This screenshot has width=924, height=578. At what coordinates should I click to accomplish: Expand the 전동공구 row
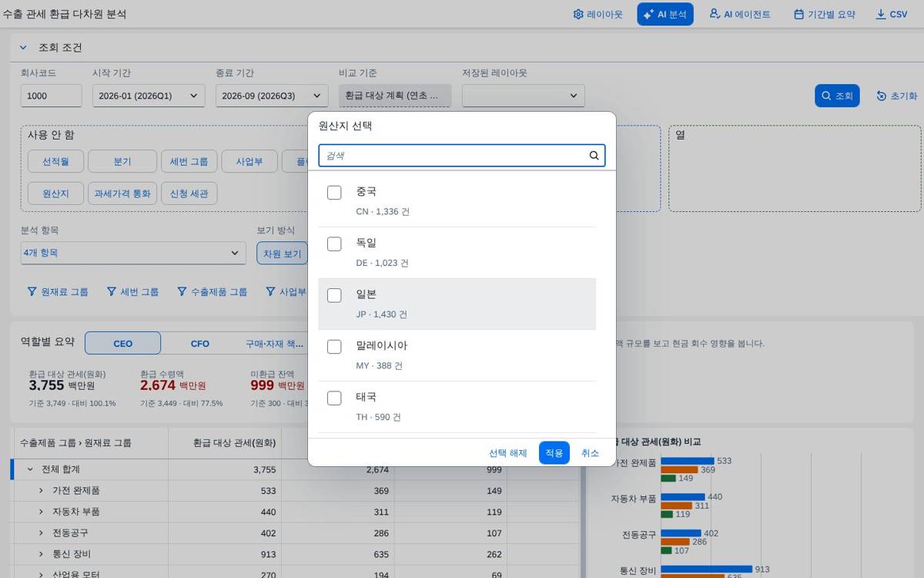(41, 533)
